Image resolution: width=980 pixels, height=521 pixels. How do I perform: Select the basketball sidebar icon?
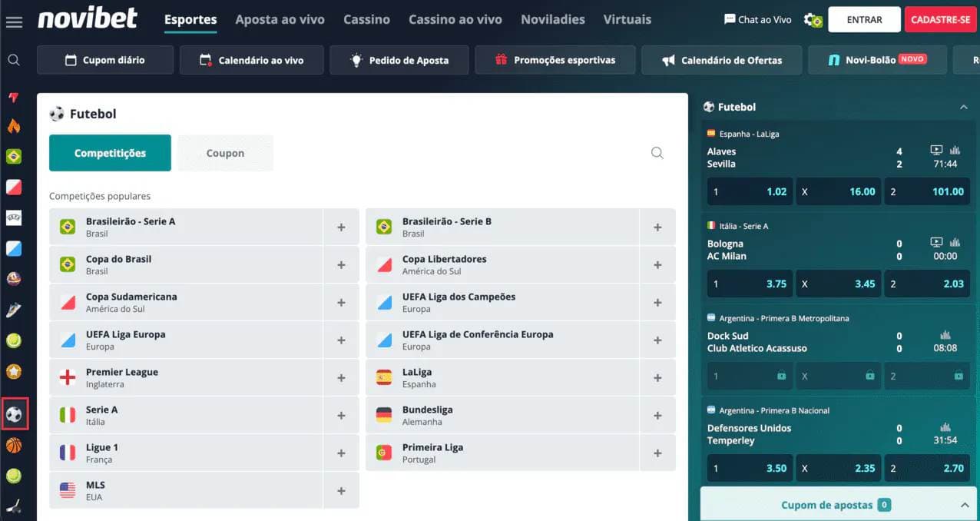click(14, 446)
